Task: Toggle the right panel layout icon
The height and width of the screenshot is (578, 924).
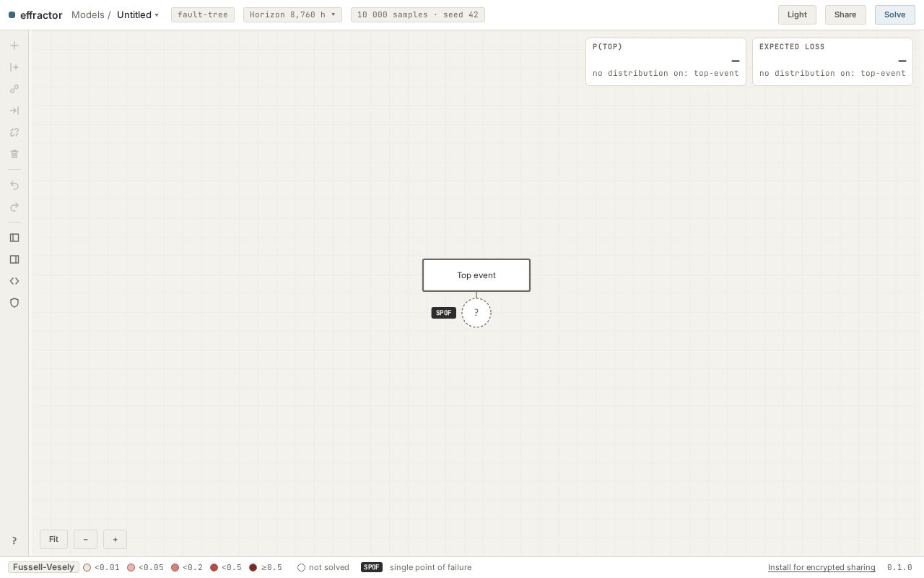Action: coord(14,259)
